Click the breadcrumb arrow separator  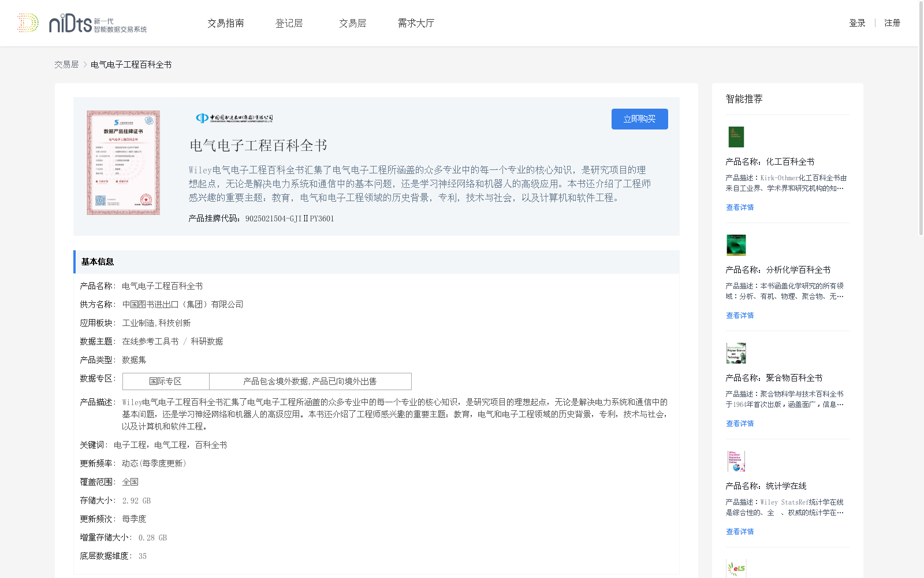click(85, 65)
